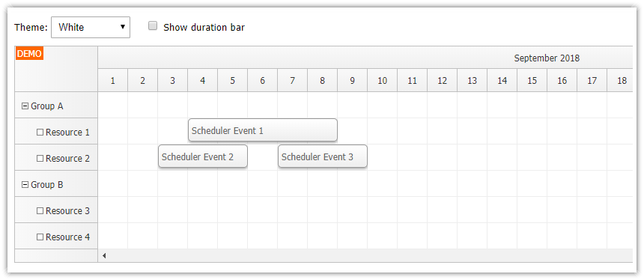This screenshot has width=644, height=280.
Task: Open the Theme dropdown showing White
Action: point(91,28)
